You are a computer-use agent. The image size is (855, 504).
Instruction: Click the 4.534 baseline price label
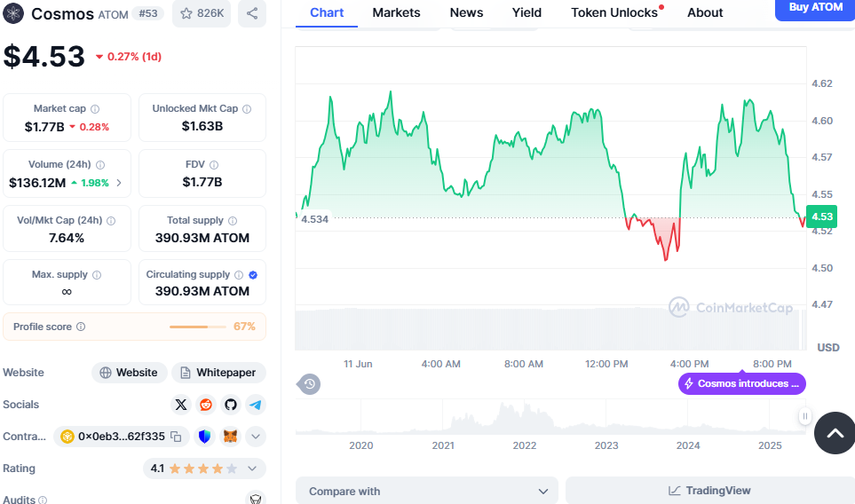314,219
